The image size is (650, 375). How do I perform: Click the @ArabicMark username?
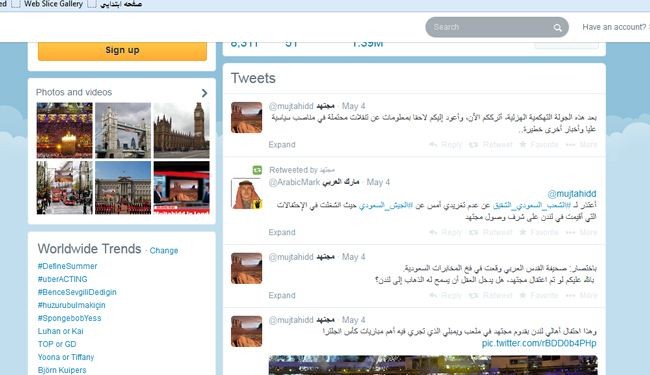(294, 182)
